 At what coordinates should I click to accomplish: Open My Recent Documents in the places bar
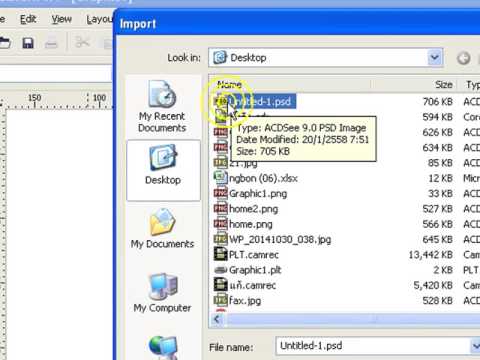tap(162, 107)
